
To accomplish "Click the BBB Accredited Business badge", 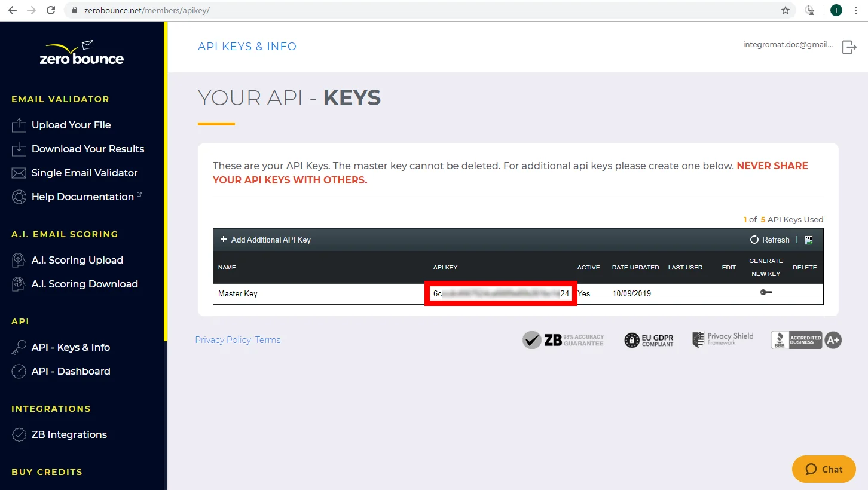I will [806, 340].
